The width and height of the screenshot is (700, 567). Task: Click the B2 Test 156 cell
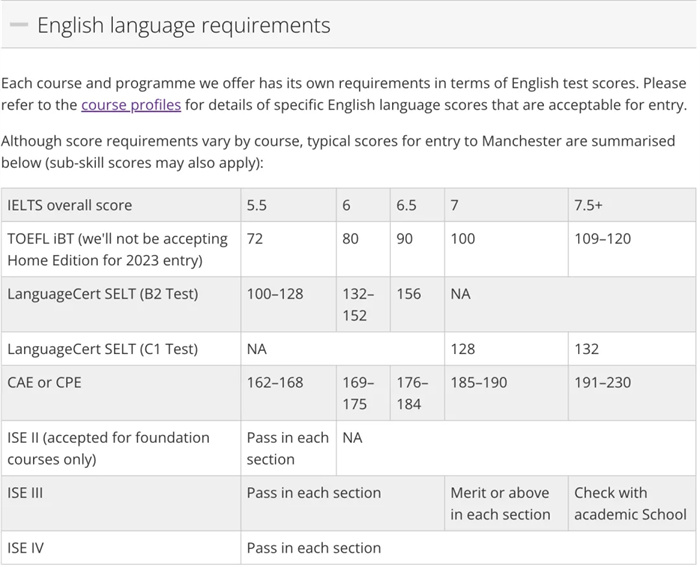click(417, 304)
